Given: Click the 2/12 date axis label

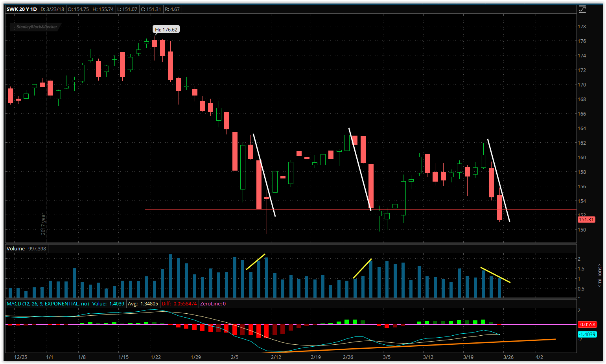Looking at the screenshot, I should point(276,357).
